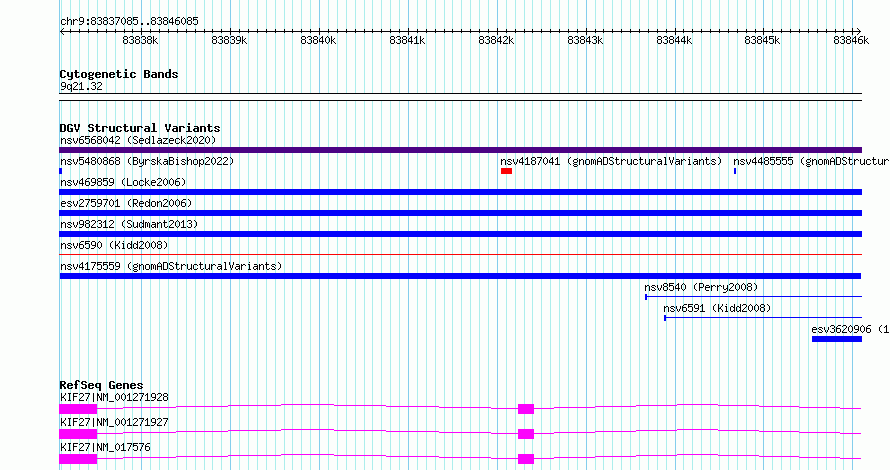Open variant esv3620906 label
The image size is (890, 470).
tap(850, 329)
